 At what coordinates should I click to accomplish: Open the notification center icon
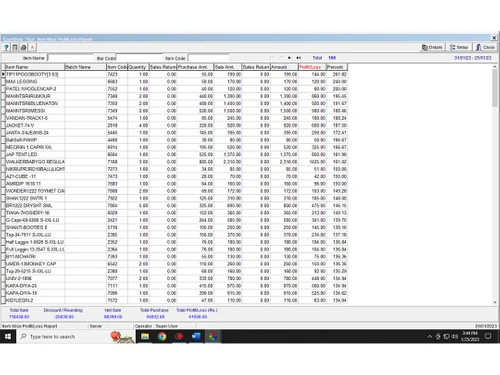[488, 337]
